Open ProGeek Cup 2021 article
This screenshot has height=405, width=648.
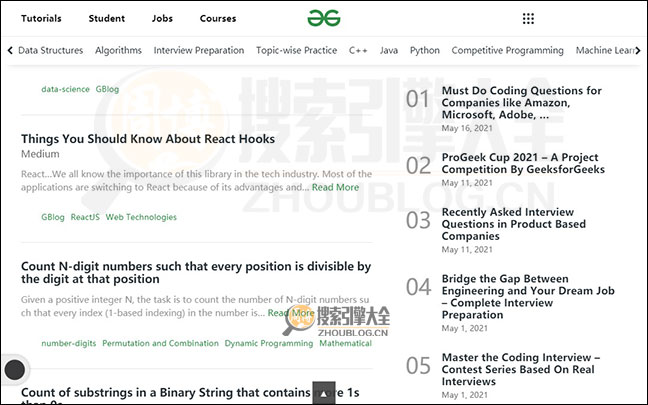[523, 163]
